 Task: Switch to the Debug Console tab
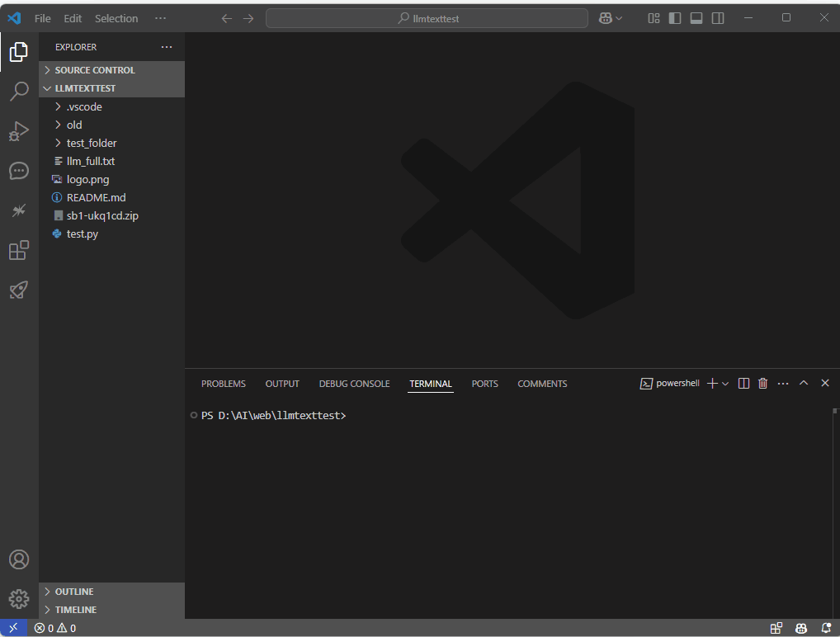pyautogui.click(x=354, y=384)
